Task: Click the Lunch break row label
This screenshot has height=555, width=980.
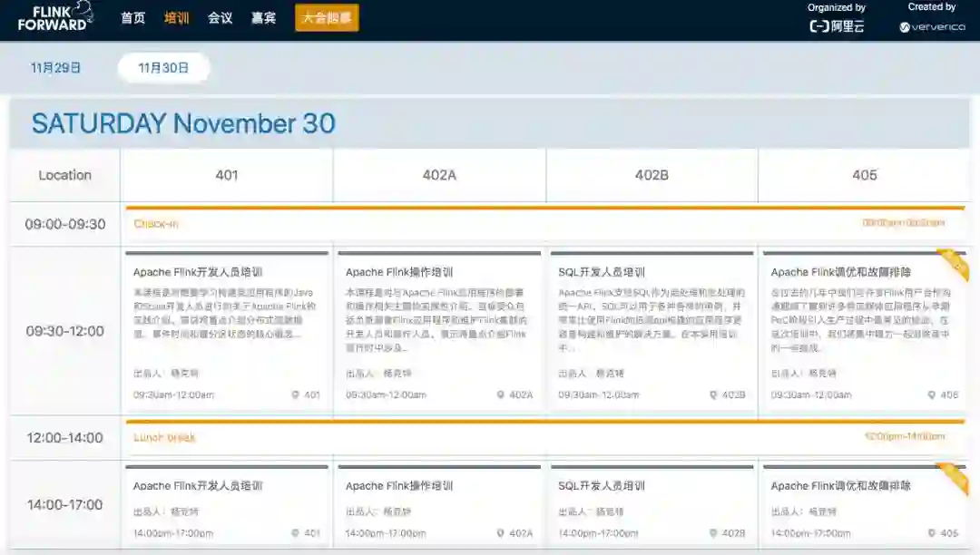Action: coord(164,437)
